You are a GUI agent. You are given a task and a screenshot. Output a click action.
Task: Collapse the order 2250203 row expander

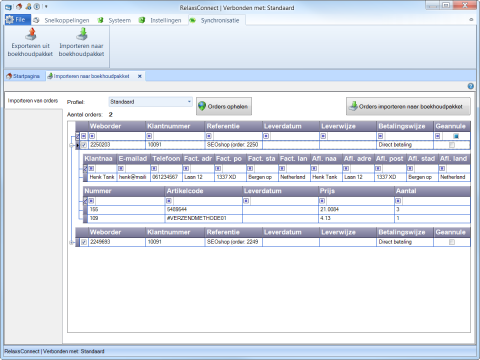(x=71, y=145)
